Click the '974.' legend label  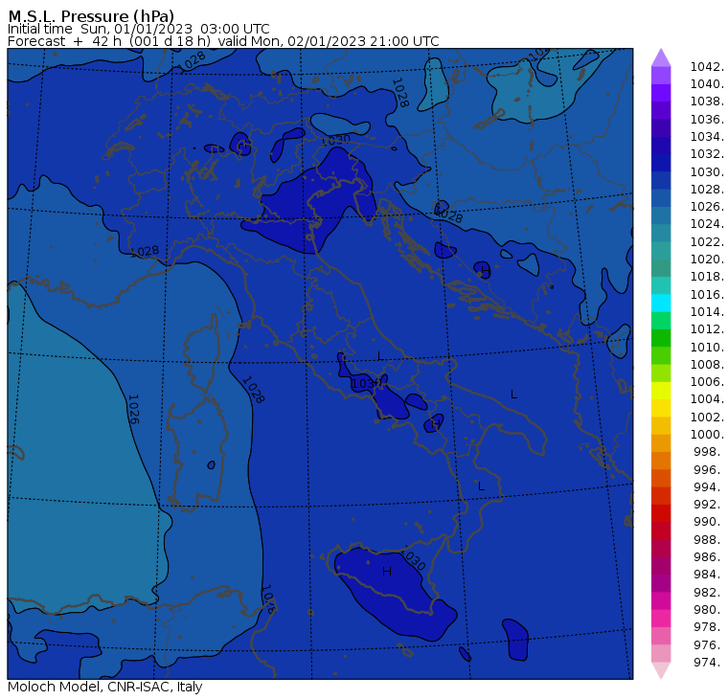(x=709, y=662)
